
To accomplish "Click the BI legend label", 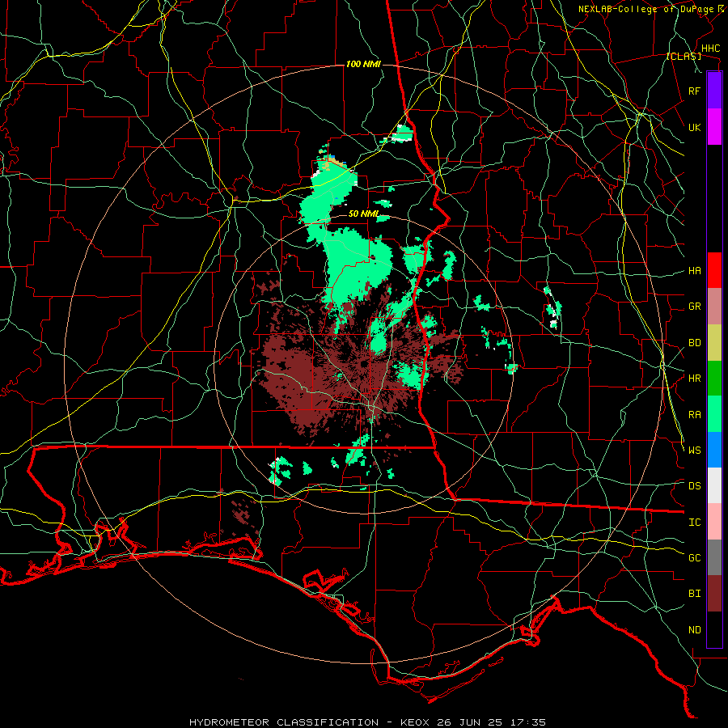I will point(694,594).
